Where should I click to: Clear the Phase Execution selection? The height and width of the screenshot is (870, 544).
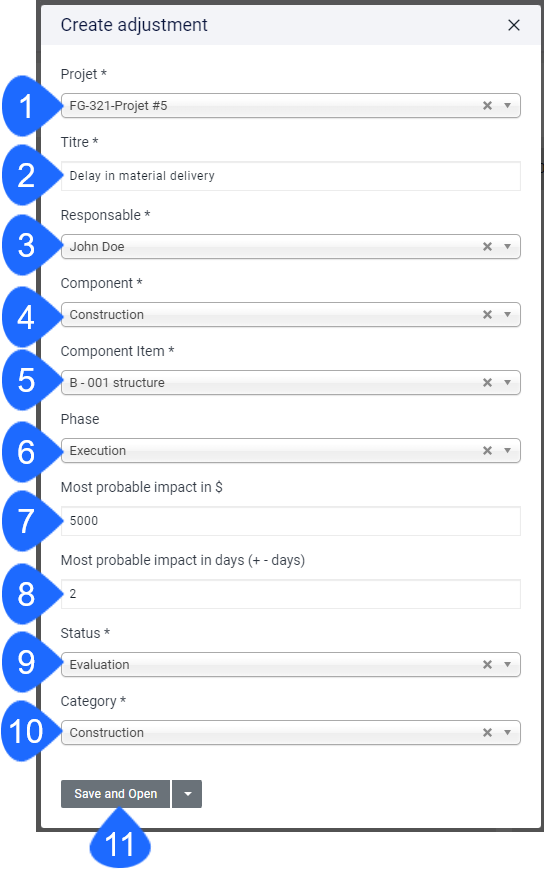(487, 451)
